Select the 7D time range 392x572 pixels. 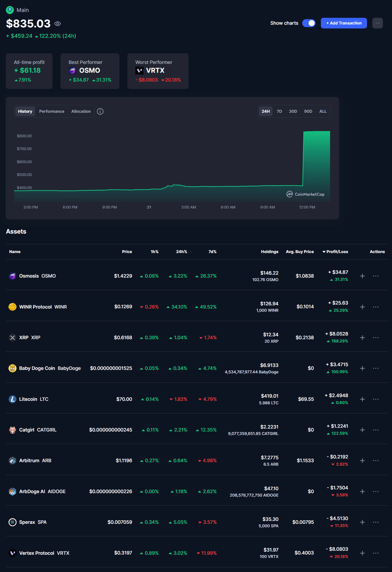pos(279,111)
